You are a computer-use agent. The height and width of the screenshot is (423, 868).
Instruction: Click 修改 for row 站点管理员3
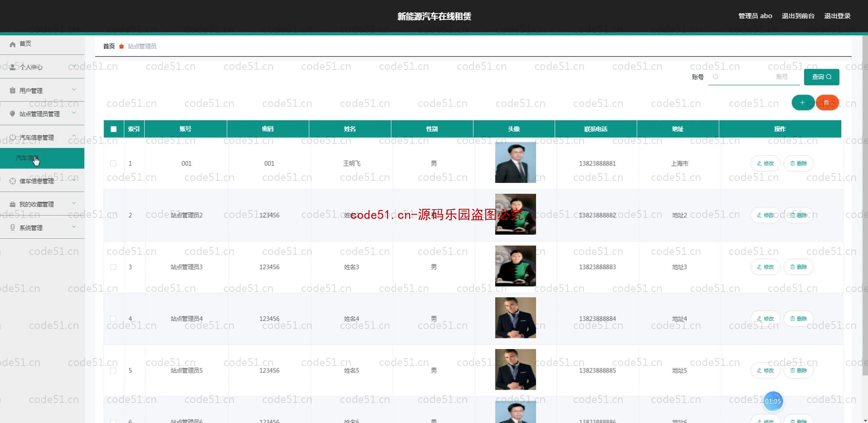[x=765, y=267]
